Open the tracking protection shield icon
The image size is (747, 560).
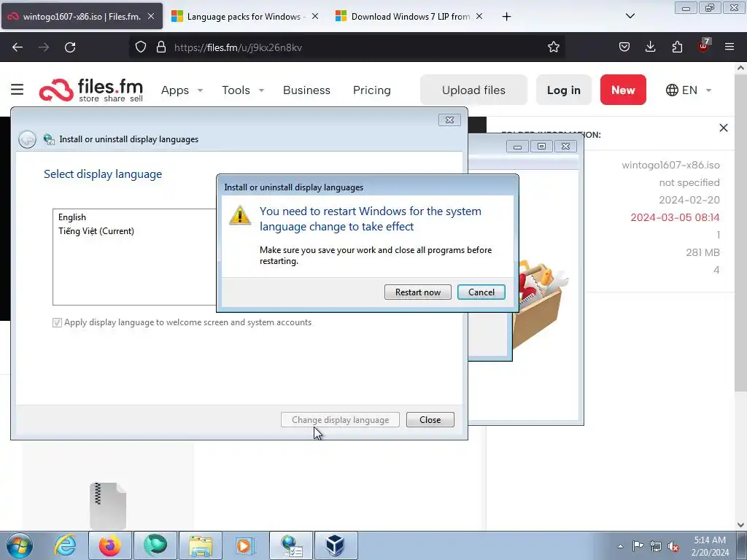coord(141,47)
